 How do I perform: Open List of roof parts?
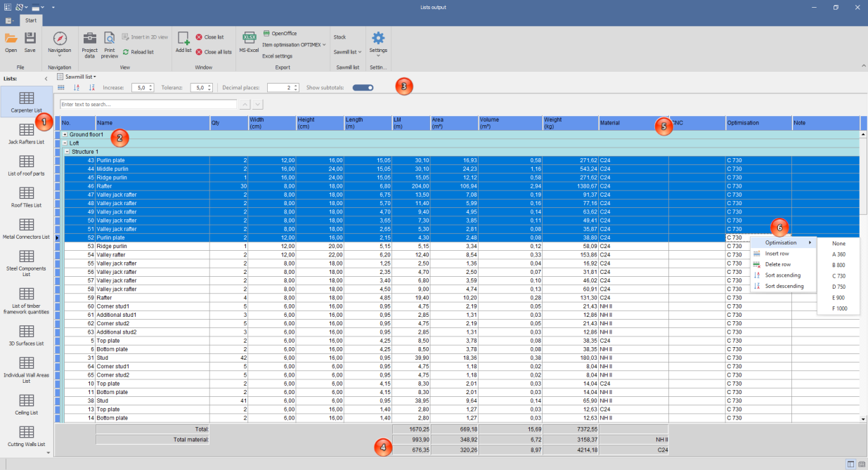[x=27, y=165]
